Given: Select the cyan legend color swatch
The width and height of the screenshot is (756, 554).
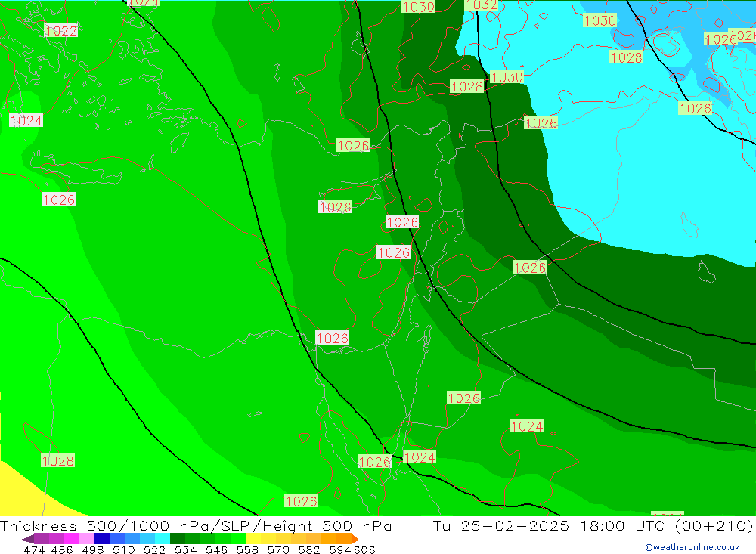Looking at the screenshot, I should 163,539.
